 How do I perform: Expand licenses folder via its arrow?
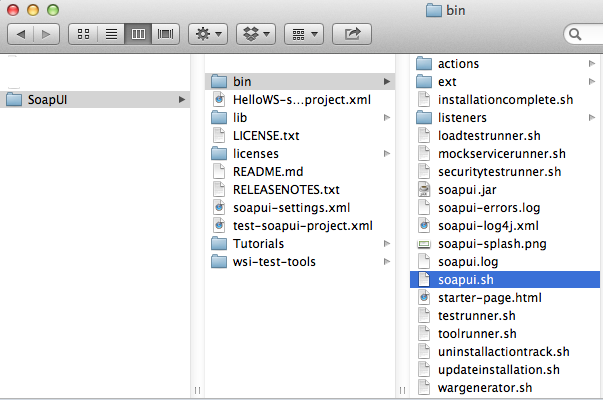coord(387,154)
